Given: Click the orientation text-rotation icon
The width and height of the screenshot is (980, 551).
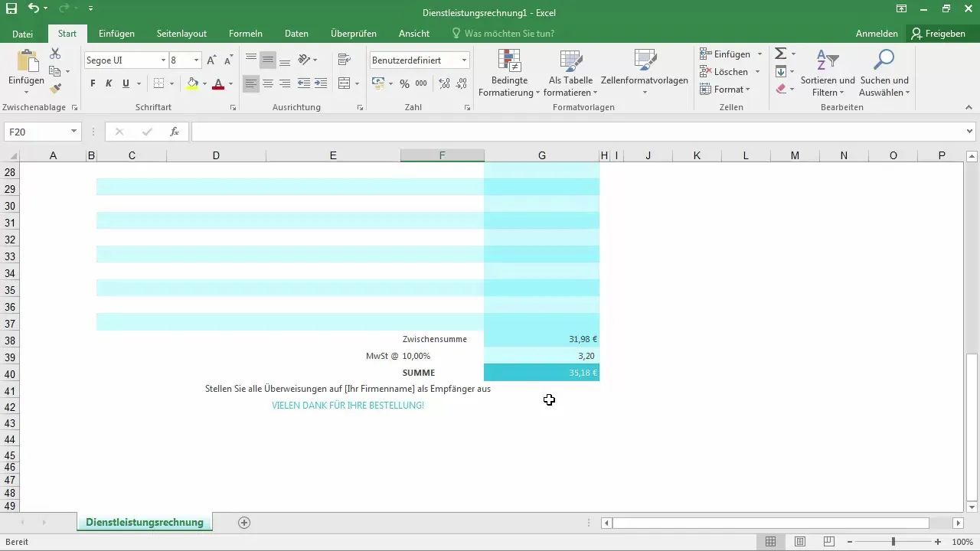Looking at the screenshot, I should tap(304, 60).
